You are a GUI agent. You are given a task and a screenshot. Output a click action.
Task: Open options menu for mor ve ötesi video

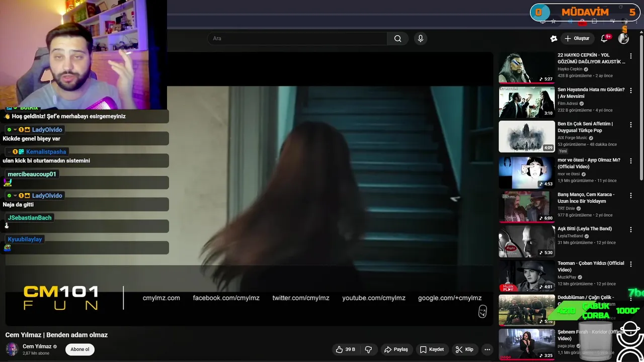point(631,161)
